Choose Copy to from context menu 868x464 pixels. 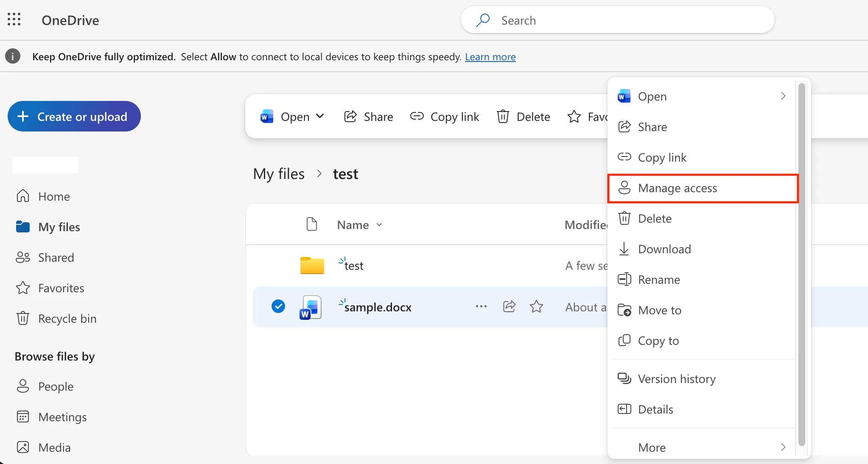click(703, 341)
